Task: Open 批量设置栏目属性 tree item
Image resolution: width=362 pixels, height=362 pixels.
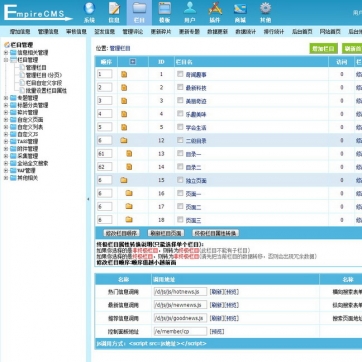Action: [x=46, y=90]
